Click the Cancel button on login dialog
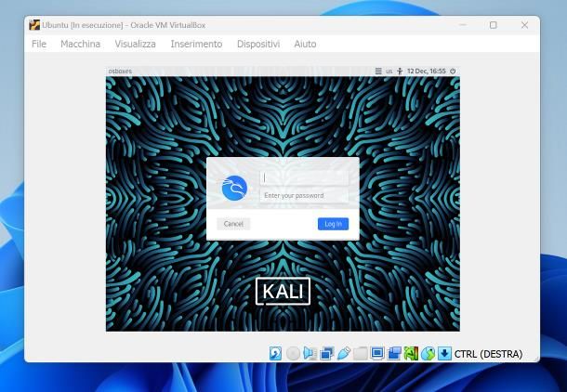567x392 pixels. tap(233, 224)
